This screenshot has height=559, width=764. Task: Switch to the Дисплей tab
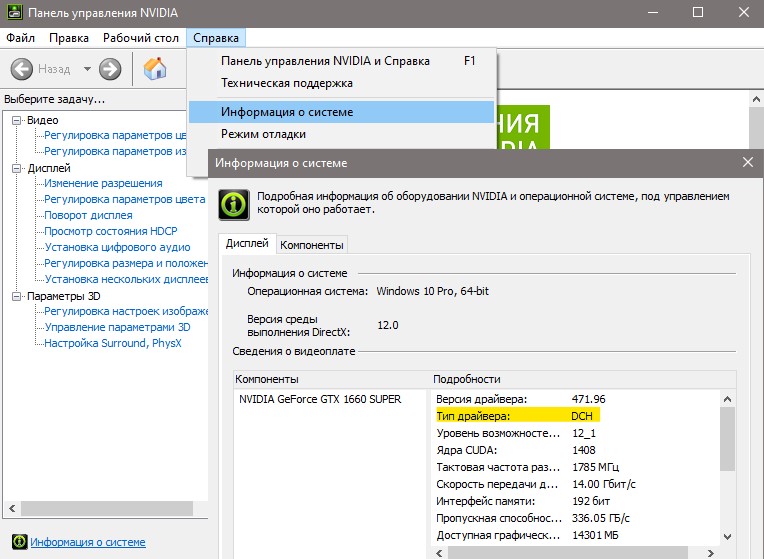point(247,243)
